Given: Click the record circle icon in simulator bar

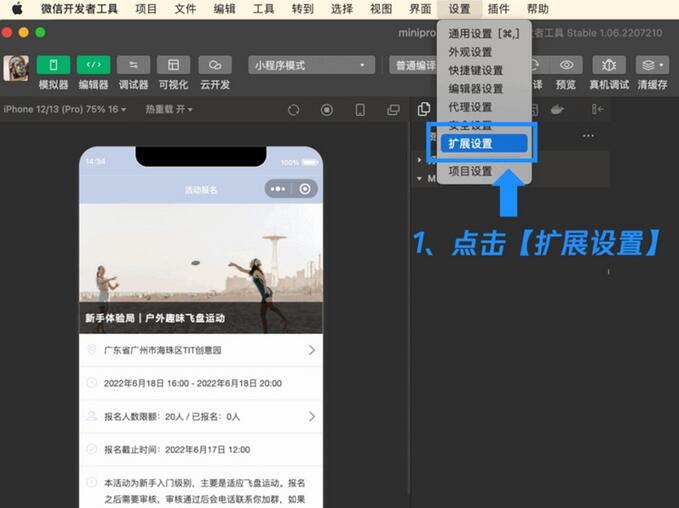Looking at the screenshot, I should [327, 110].
